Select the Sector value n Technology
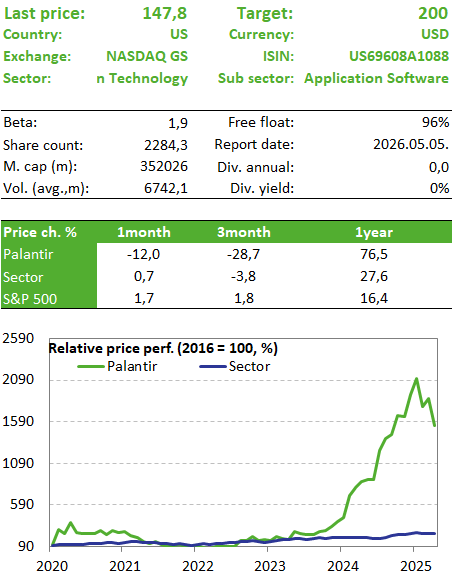452x573 pixels. coord(142,78)
